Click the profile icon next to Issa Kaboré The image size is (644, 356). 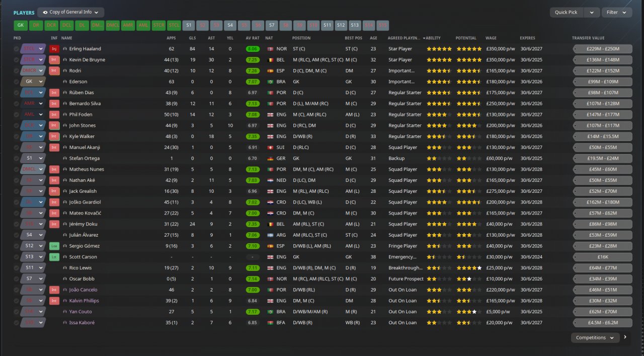tap(65, 323)
